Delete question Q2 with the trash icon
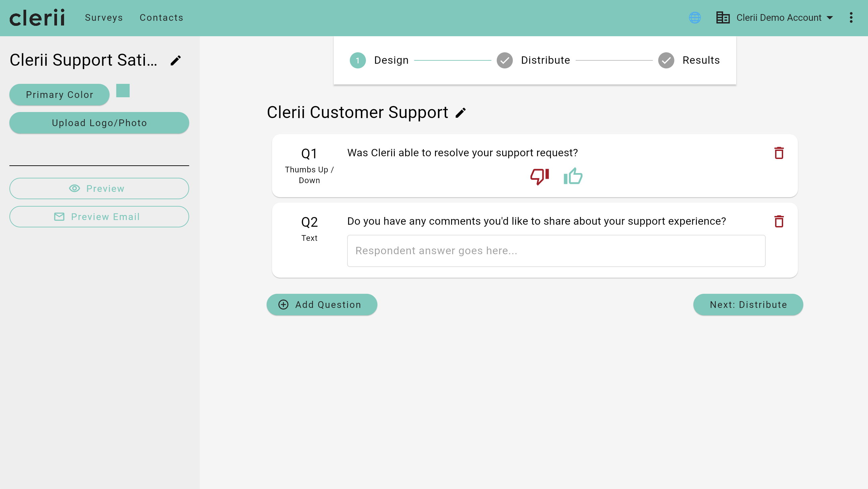868x489 pixels. coord(779,222)
